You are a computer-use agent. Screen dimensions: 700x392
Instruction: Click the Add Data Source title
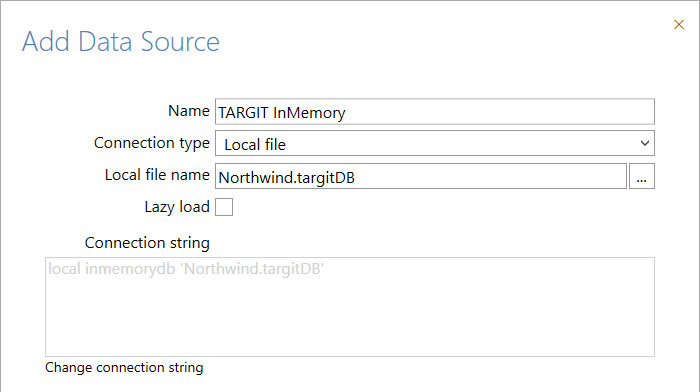pos(121,42)
